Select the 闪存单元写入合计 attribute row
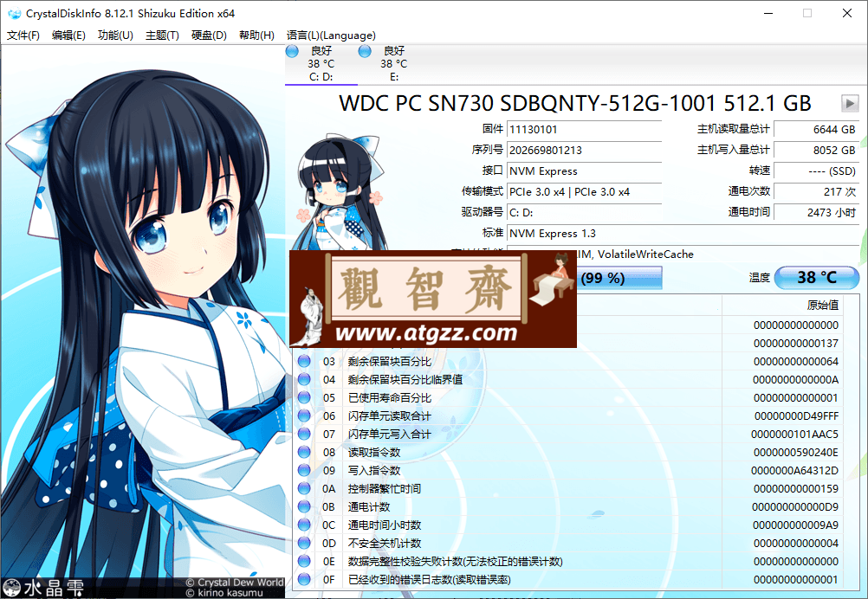This screenshot has width=868, height=599. pos(568,435)
